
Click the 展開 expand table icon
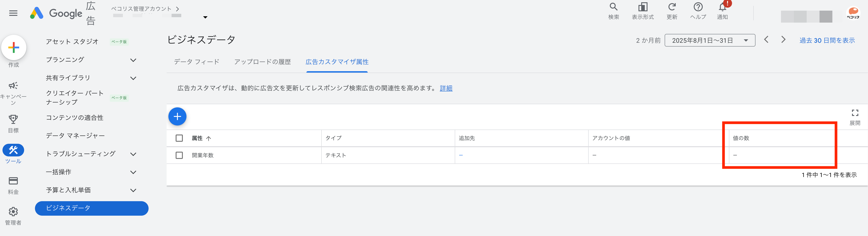click(855, 113)
